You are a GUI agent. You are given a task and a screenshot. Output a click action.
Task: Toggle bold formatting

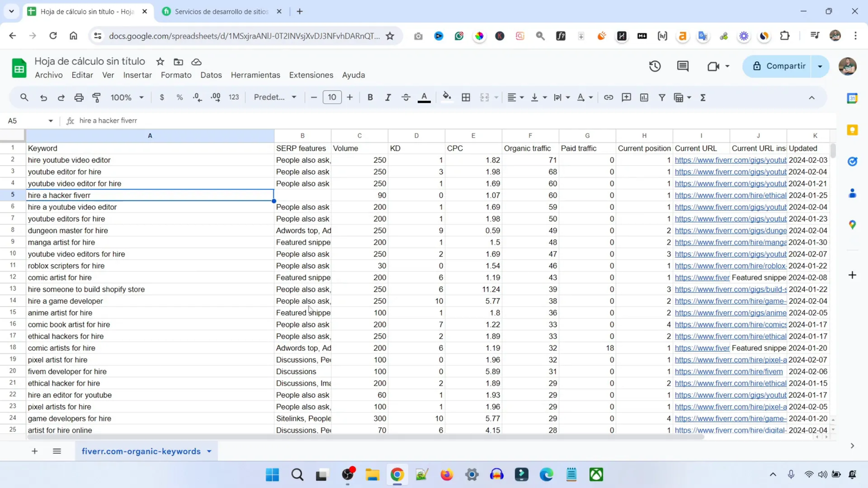point(370,98)
